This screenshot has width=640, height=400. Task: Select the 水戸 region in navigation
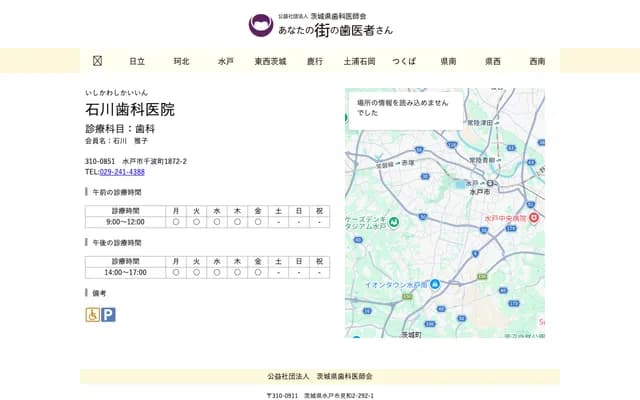(226, 61)
